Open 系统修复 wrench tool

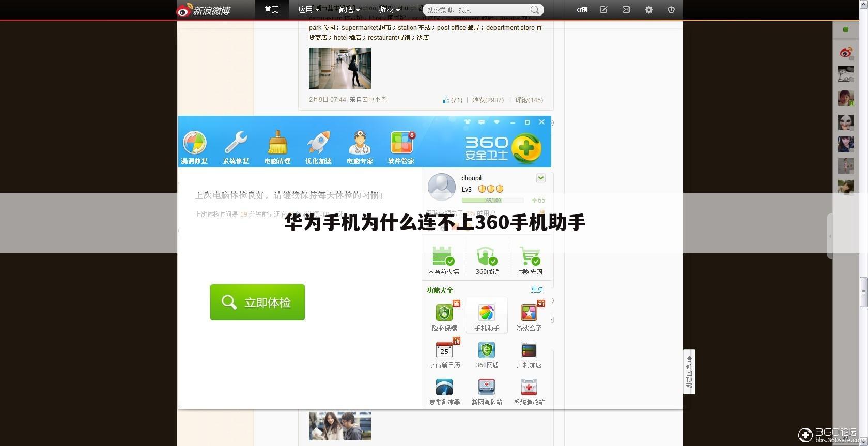[236, 147]
